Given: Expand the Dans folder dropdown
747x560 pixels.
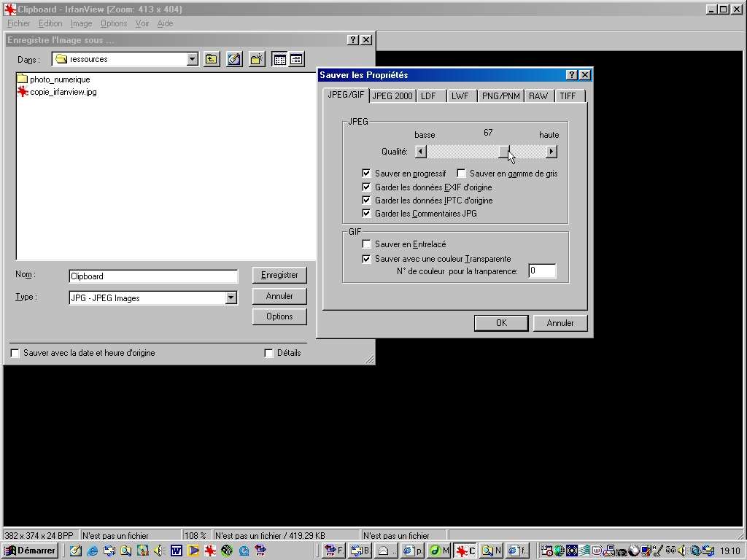Looking at the screenshot, I should click(x=192, y=59).
